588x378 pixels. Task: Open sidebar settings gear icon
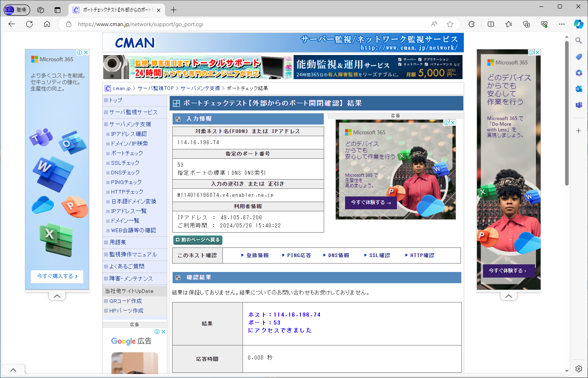[x=578, y=368]
